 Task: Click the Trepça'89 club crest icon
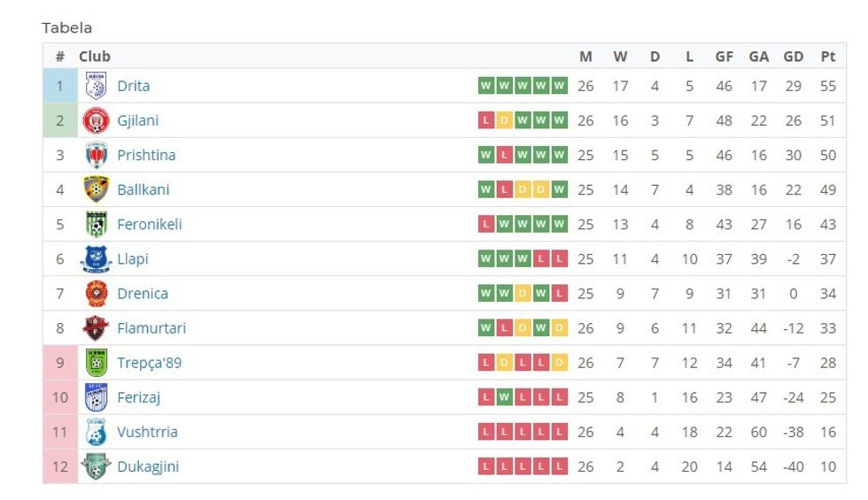click(96, 363)
